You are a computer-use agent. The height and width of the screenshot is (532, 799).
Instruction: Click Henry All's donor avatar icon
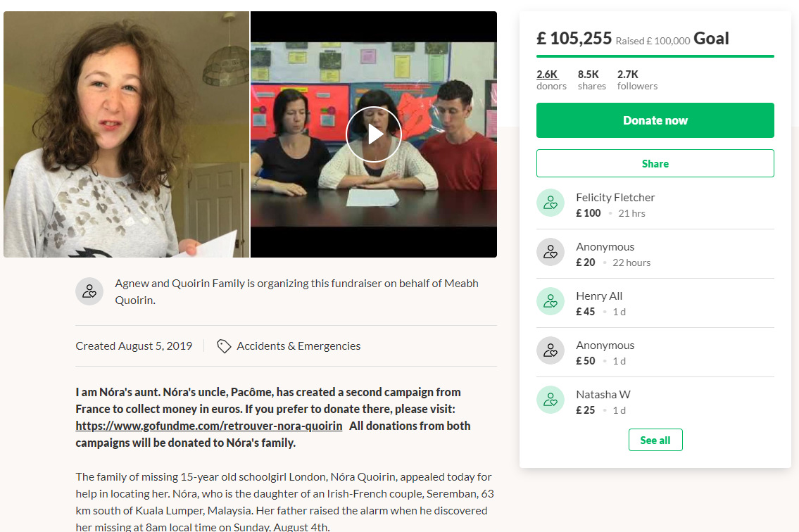(551, 301)
